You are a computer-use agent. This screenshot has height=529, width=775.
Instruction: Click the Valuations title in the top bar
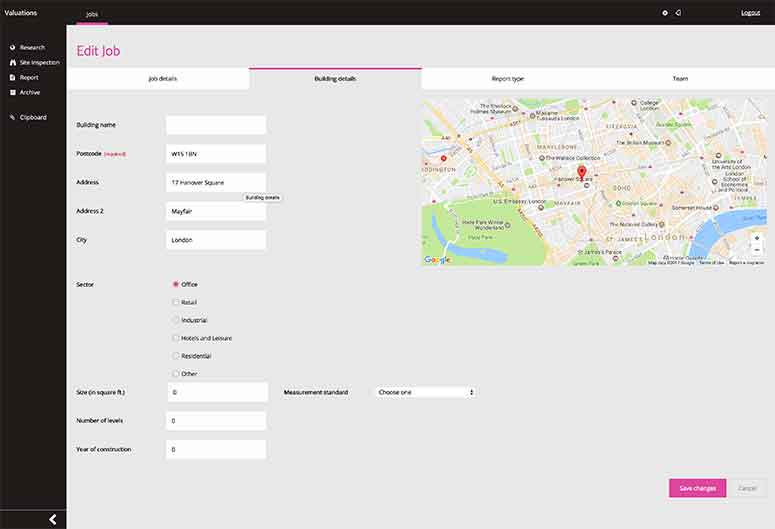point(21,13)
